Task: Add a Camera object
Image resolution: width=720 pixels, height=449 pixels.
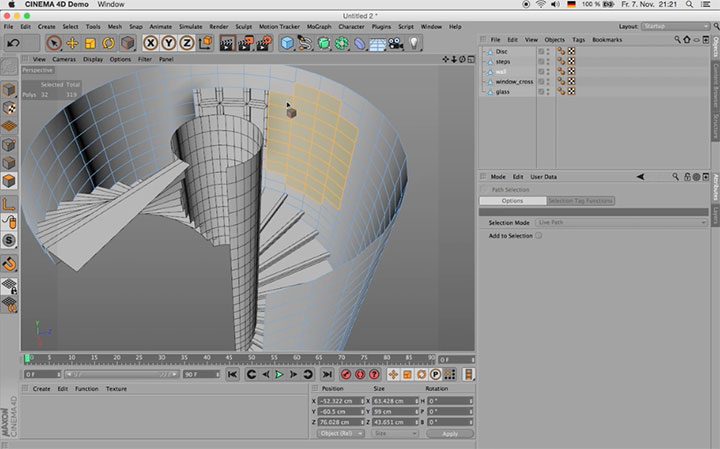Action: (x=395, y=44)
